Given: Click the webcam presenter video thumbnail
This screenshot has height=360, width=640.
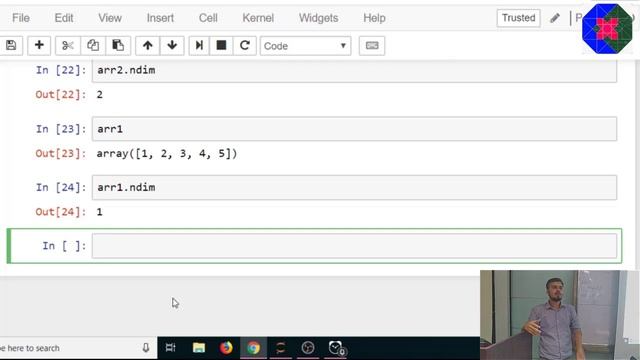Looking at the screenshot, I should [559, 315].
